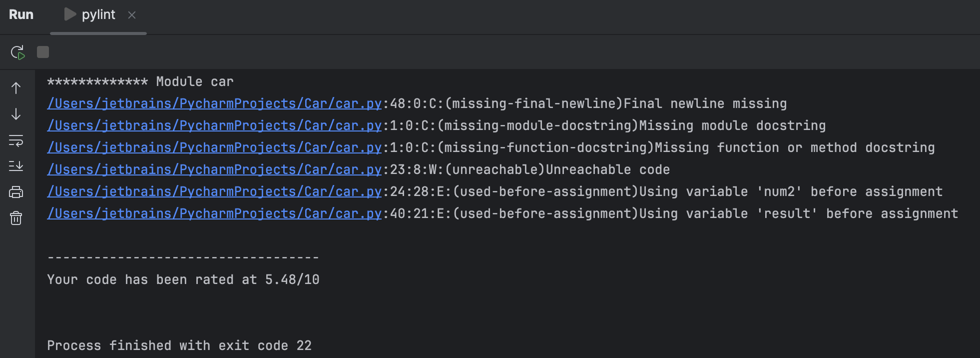Screen dimensions: 980x358
Task: Enable Scroll to the End
Action: coord(15,166)
